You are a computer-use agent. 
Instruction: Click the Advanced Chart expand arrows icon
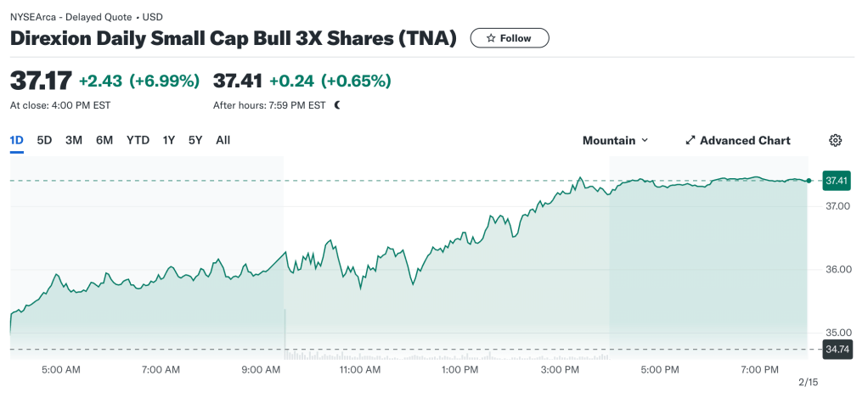(x=690, y=141)
